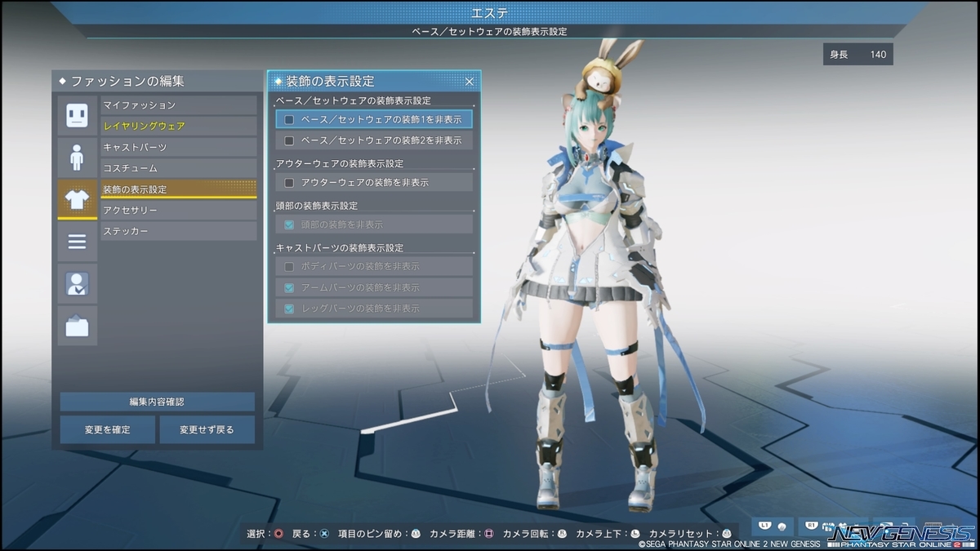Toggle ボディパーツの装飾を非表示 checkbox
Image resolution: width=980 pixels, height=551 pixels.
[289, 266]
